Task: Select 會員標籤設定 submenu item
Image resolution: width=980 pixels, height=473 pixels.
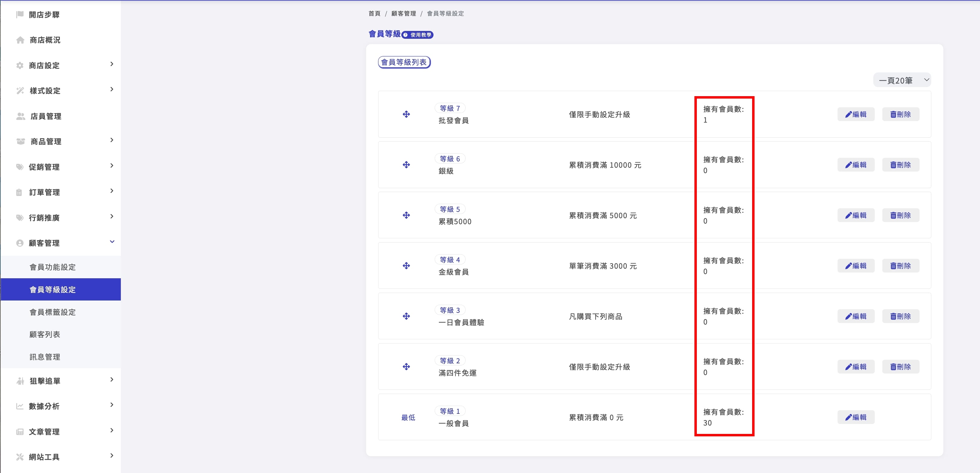Action: point(60,312)
